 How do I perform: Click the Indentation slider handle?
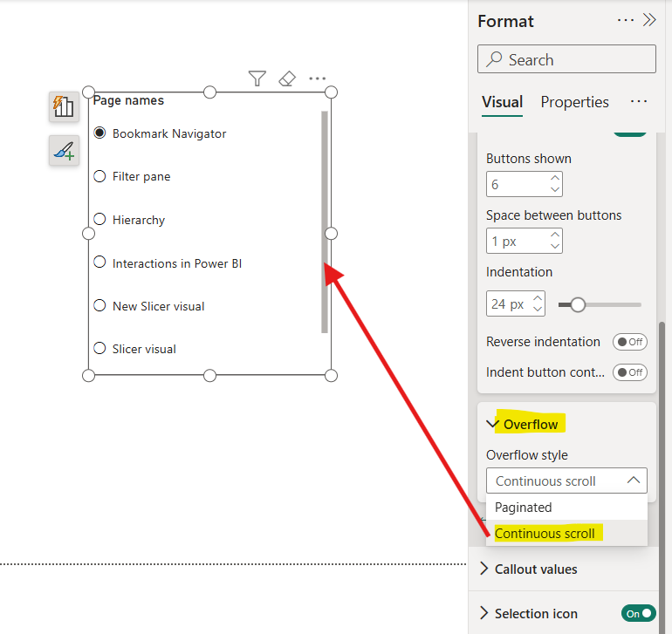pyautogui.click(x=578, y=304)
